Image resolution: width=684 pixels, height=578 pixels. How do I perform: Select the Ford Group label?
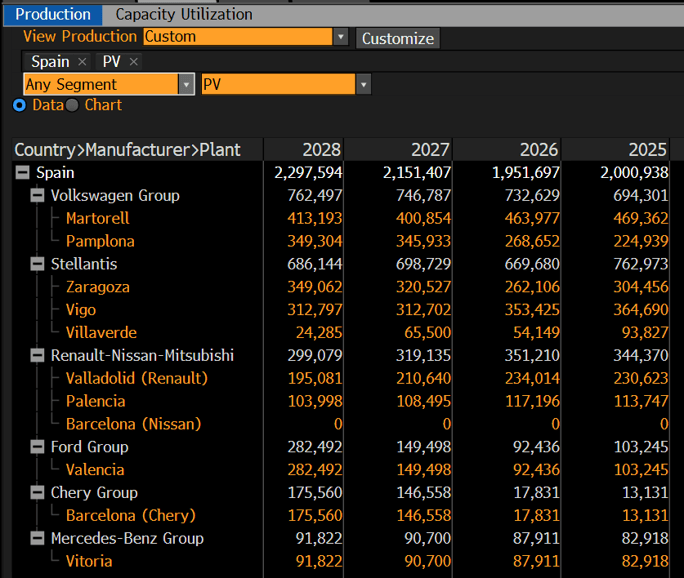point(89,447)
